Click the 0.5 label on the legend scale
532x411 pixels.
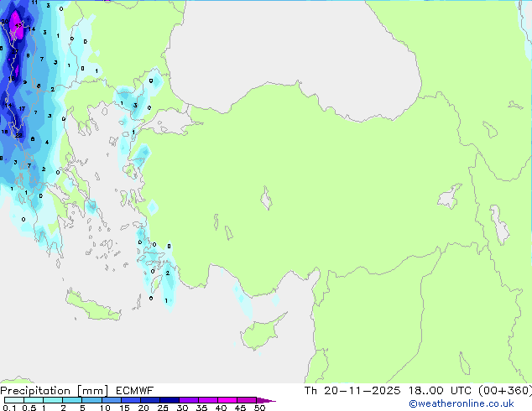(29, 408)
